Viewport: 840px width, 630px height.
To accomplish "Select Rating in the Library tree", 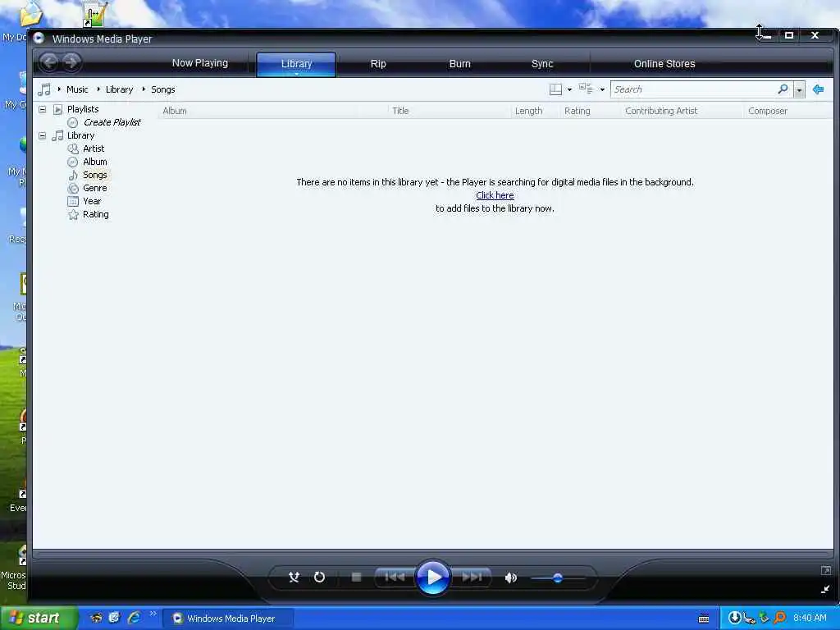I will click(95, 214).
